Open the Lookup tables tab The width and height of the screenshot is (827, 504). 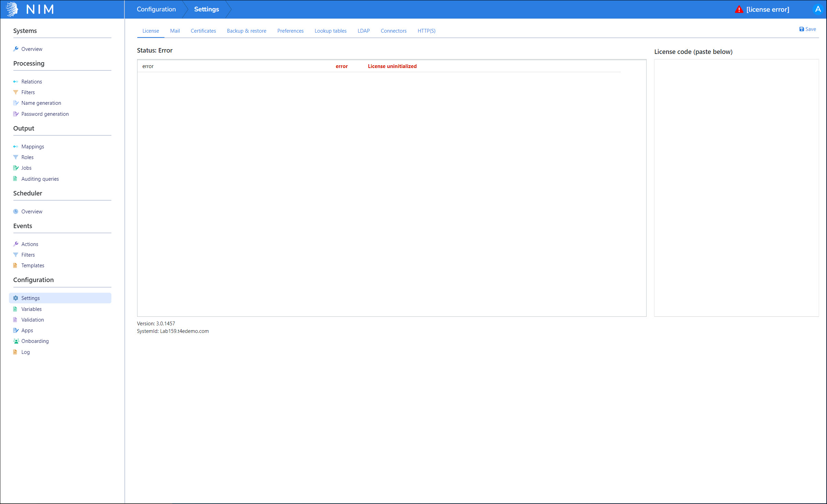pos(330,31)
